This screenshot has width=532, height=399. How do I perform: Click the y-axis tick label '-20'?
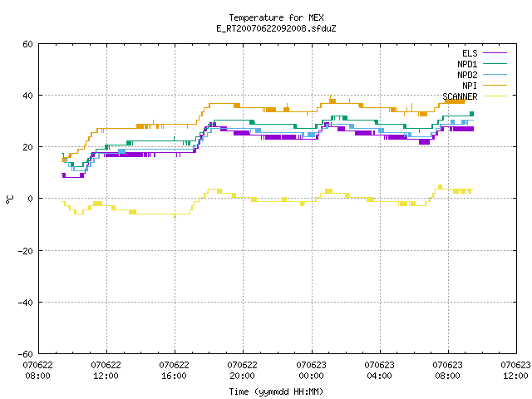[26, 251]
